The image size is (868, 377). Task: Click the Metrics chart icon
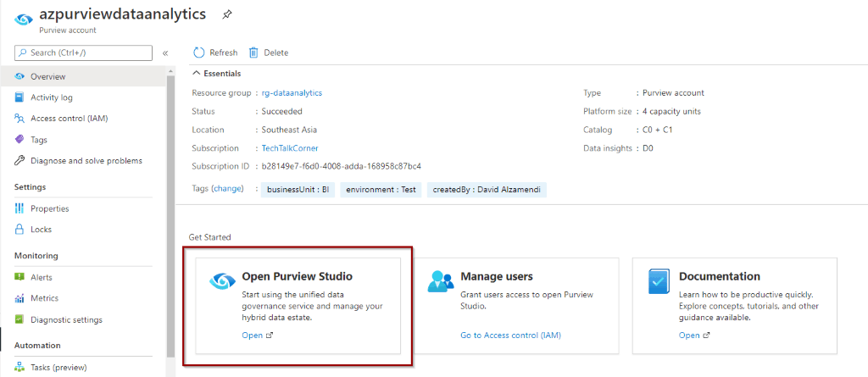coord(19,298)
